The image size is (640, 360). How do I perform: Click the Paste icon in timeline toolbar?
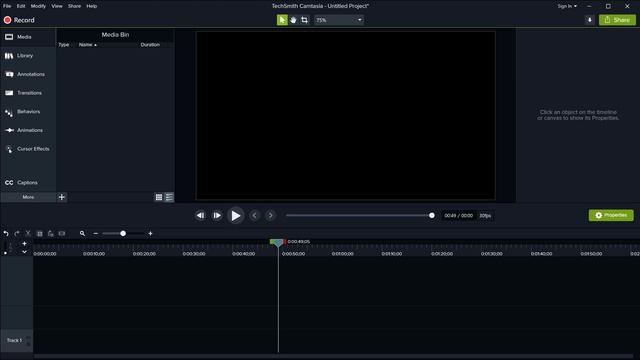51,233
